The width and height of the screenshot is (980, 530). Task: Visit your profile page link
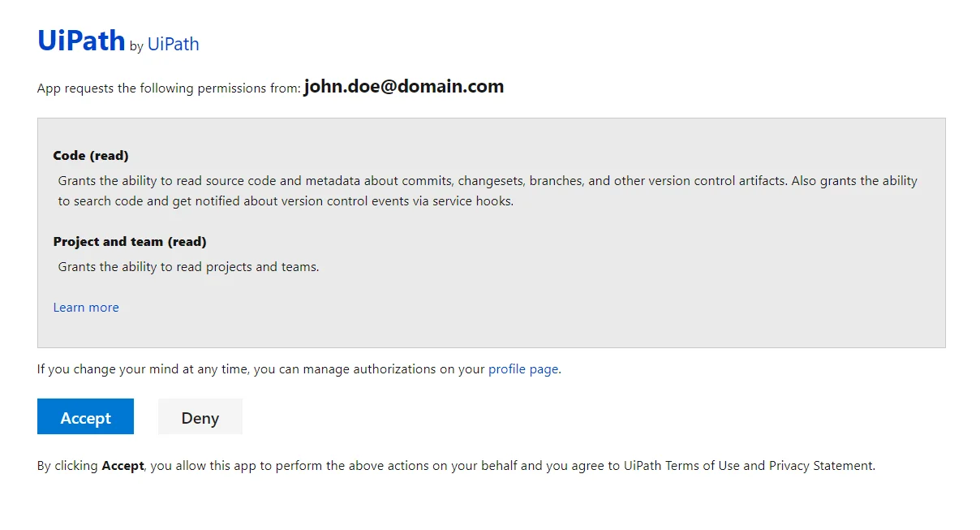522,368
